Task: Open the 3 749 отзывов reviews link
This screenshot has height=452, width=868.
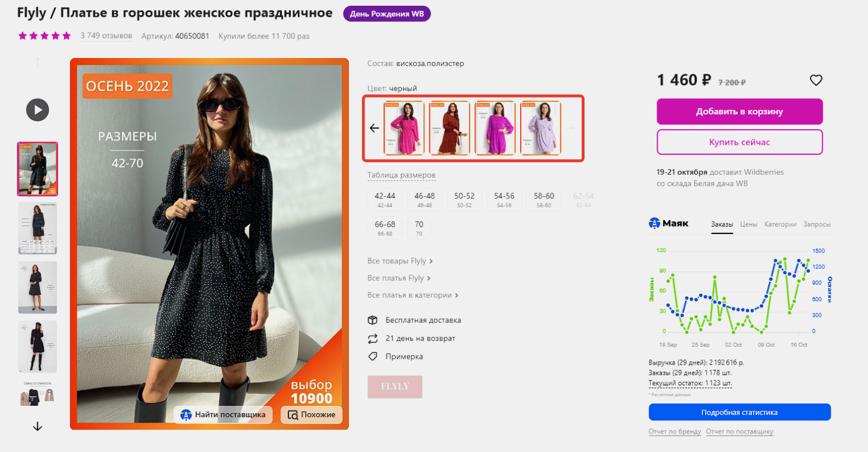Action: click(x=106, y=36)
